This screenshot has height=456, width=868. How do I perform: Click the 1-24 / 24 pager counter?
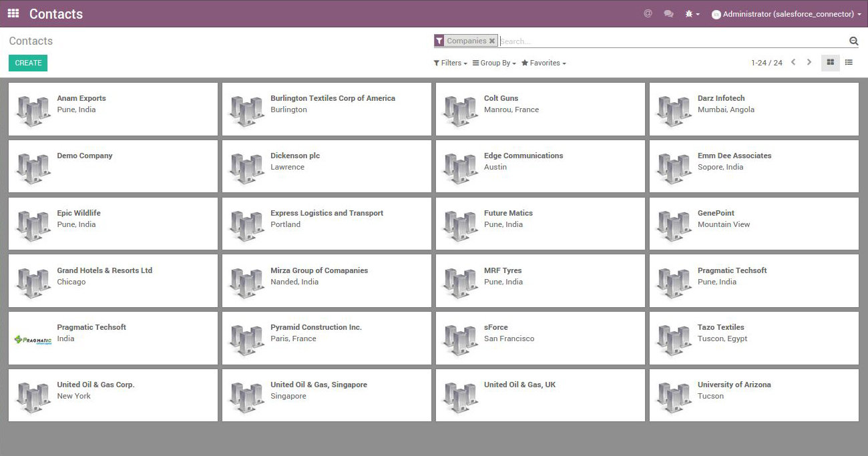click(767, 63)
